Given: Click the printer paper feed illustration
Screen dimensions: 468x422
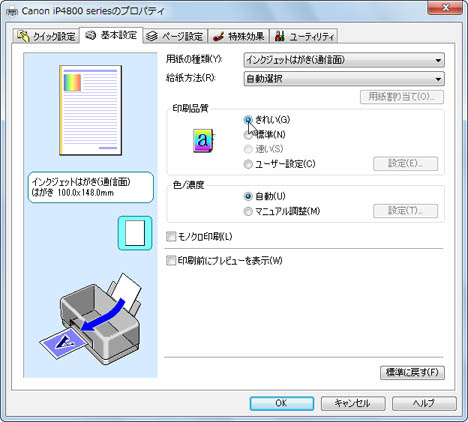Looking at the screenshot, I should click(91, 318).
